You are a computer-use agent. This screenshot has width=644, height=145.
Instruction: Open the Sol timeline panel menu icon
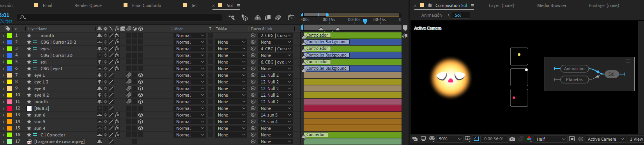click(239, 5)
